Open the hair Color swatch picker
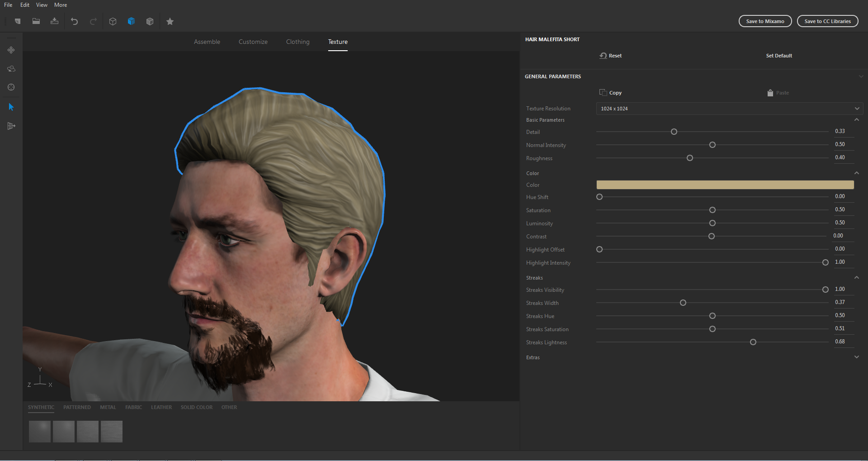The width and height of the screenshot is (868, 461). pos(725,185)
